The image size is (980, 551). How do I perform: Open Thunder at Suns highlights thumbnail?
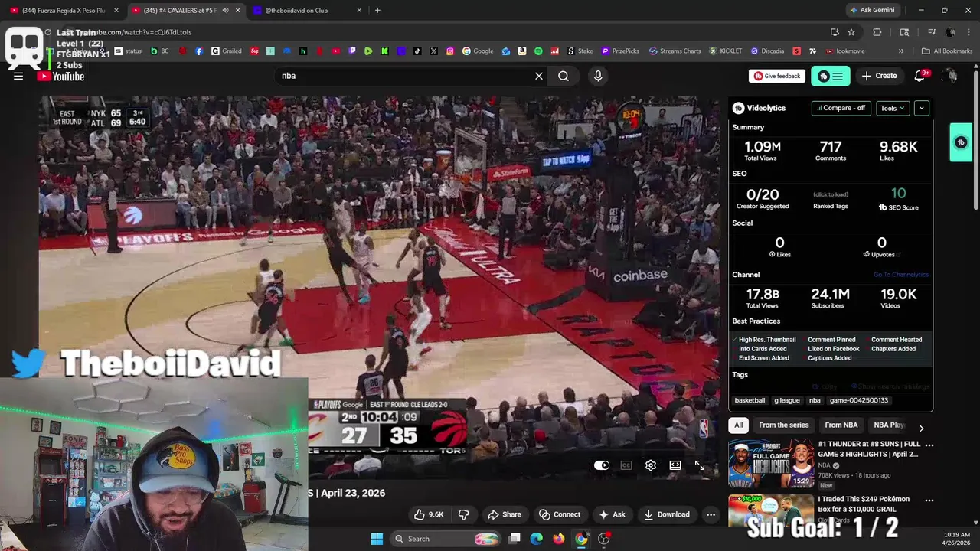tap(771, 464)
